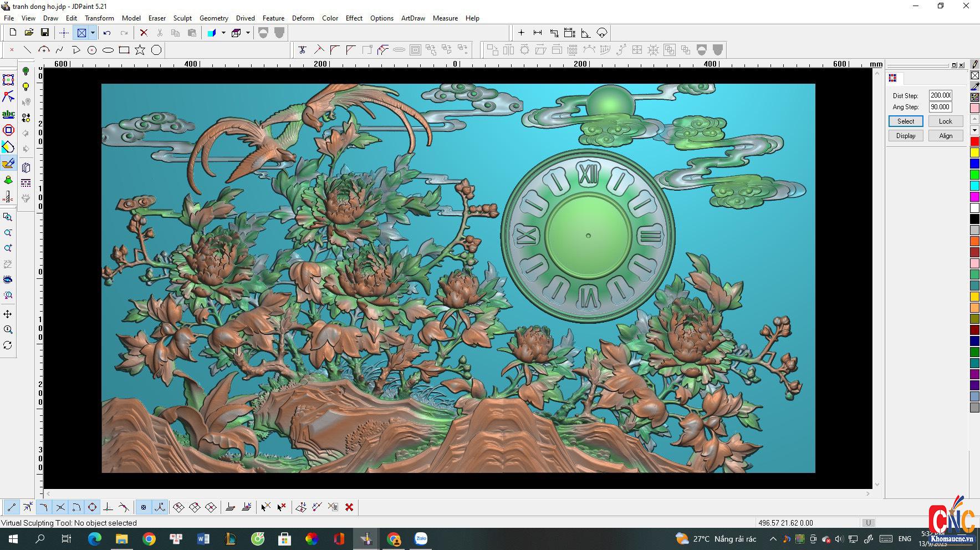Screen dimensions: 980x550
Task: Select the ellipse drawing tool
Action: 108,50
